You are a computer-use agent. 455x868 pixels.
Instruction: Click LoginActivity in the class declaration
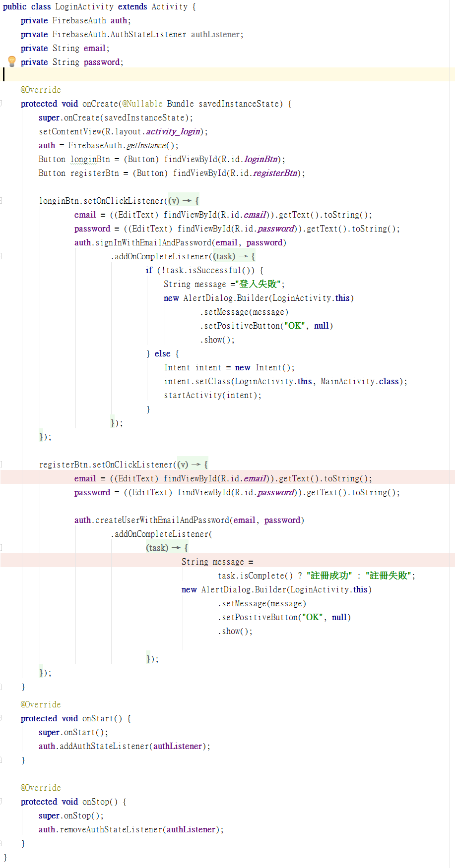pos(84,7)
